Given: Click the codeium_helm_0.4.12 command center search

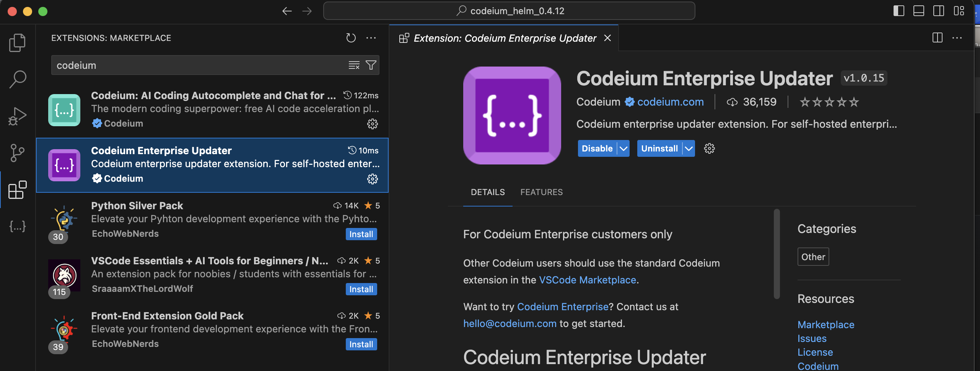Looking at the screenshot, I should (x=509, y=11).
